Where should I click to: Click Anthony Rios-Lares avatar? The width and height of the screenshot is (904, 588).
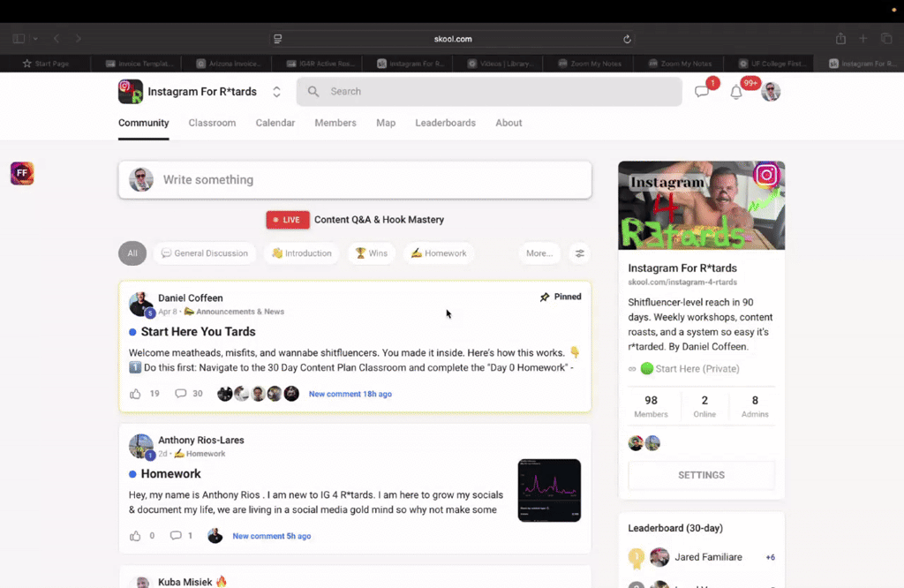pos(140,446)
